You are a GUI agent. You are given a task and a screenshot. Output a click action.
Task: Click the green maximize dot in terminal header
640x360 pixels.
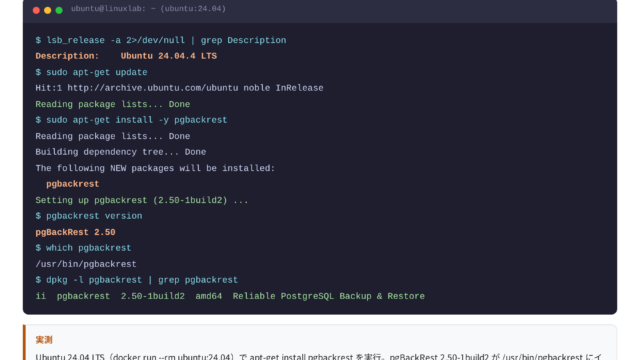pos(59,10)
